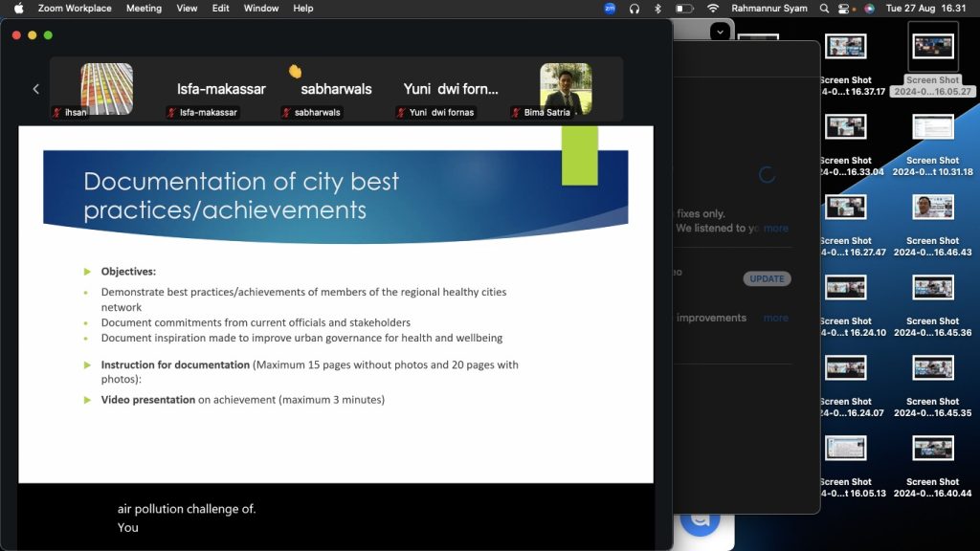Open the View menu

coord(187,8)
